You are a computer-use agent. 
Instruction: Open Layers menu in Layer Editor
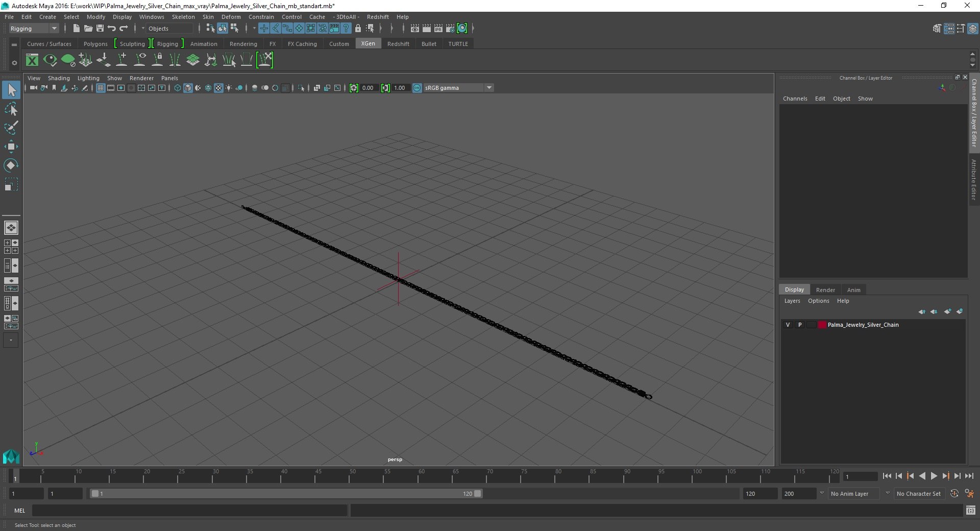click(792, 301)
